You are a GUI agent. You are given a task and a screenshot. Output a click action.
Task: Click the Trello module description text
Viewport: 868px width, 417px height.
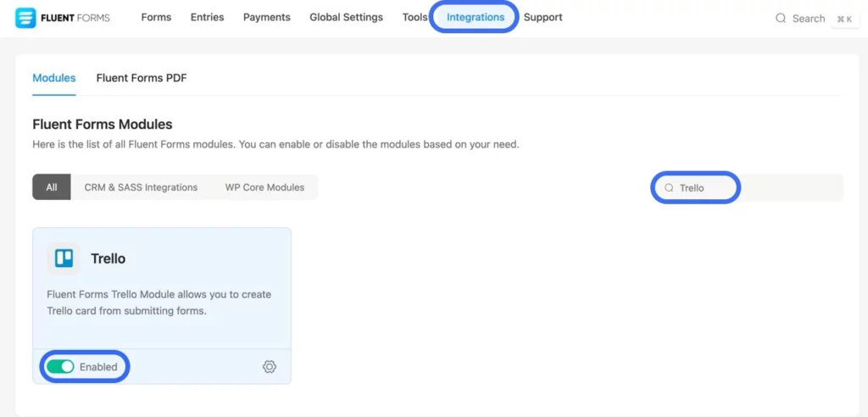[159, 303]
